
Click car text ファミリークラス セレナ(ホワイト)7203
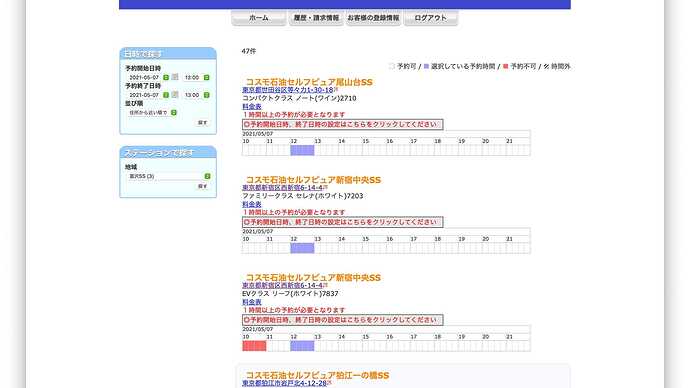click(x=303, y=196)
